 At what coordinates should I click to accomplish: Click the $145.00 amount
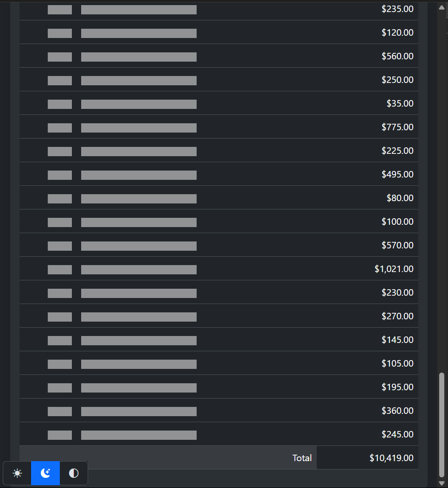tap(397, 340)
